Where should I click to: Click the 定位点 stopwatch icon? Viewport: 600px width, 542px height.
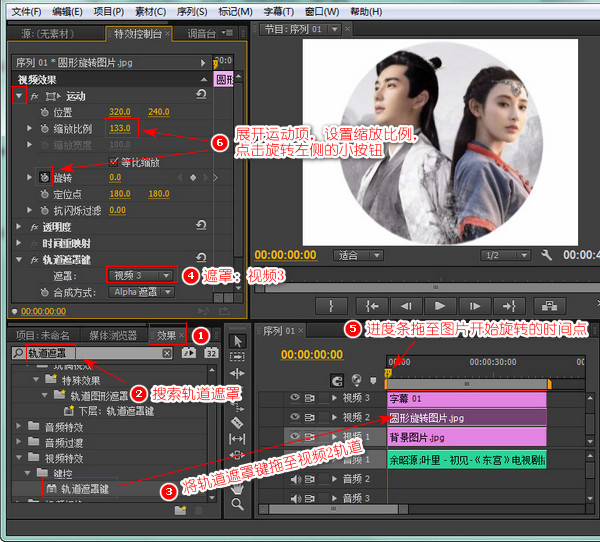(45, 194)
